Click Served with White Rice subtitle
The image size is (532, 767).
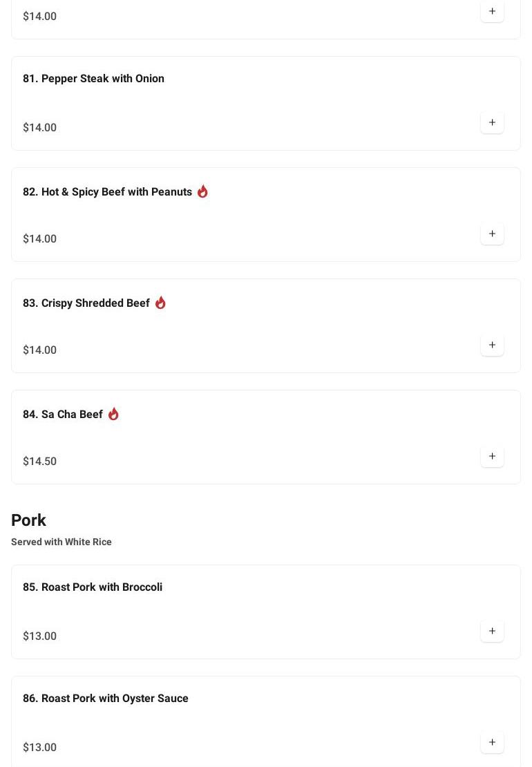tap(61, 542)
